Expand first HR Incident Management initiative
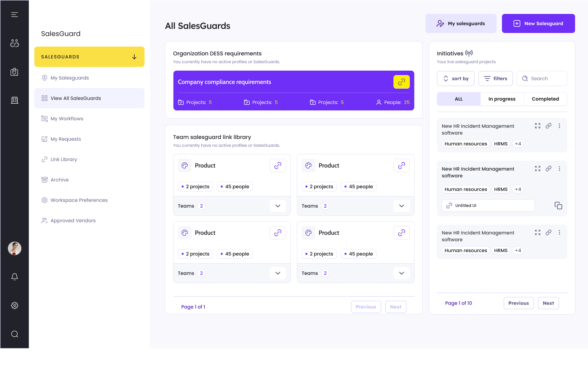 pos(537,126)
